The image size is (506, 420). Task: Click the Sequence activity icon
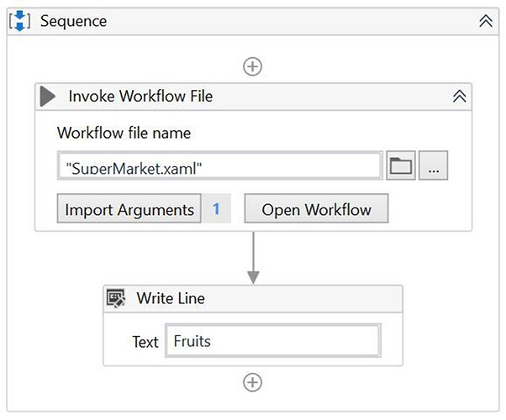pos(20,21)
